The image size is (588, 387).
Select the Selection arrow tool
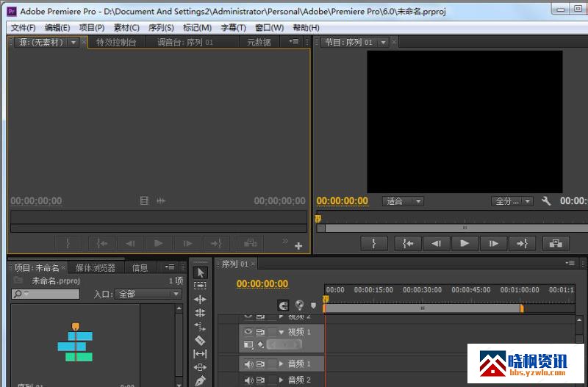point(200,272)
